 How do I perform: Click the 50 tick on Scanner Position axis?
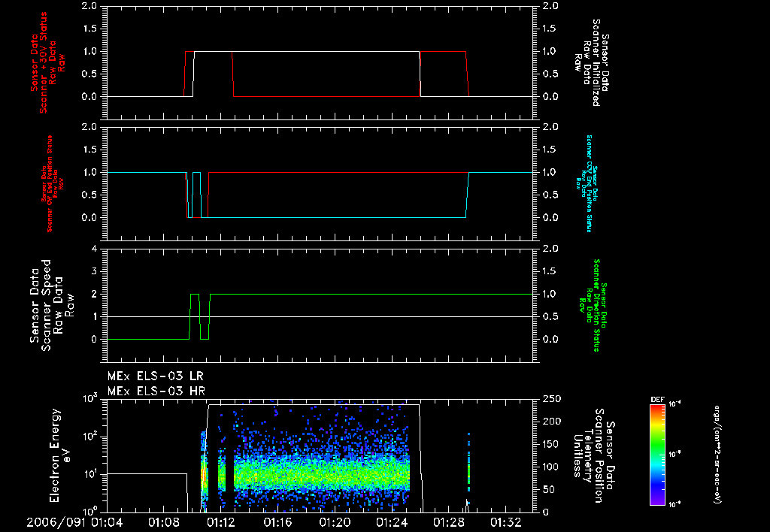548,489
